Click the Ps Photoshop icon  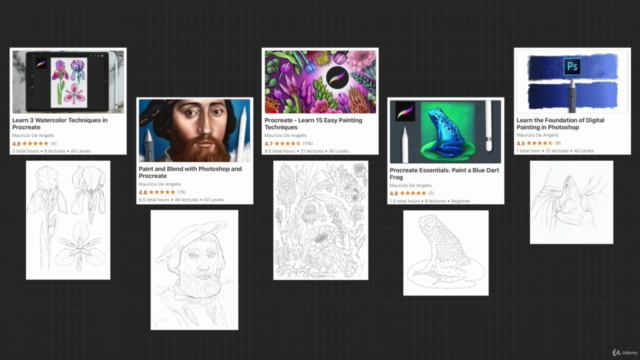[x=572, y=67]
